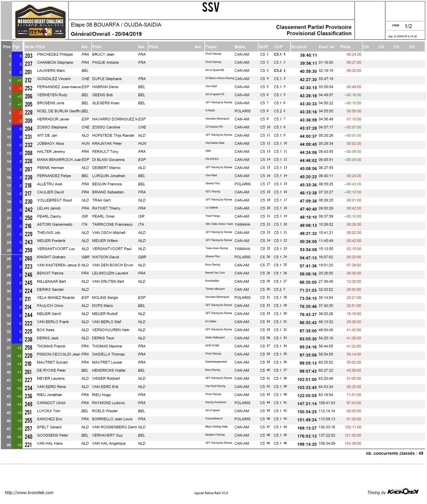Click the Morocco Desert Challenge logo
The image size is (427, 504).
coord(40,21)
